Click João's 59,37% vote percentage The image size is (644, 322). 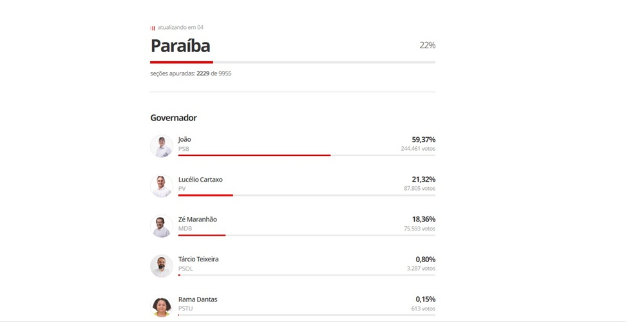click(x=423, y=140)
